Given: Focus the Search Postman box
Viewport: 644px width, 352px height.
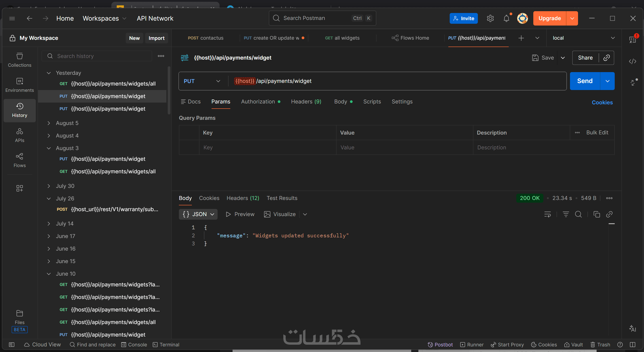Looking at the screenshot, I should [322, 18].
